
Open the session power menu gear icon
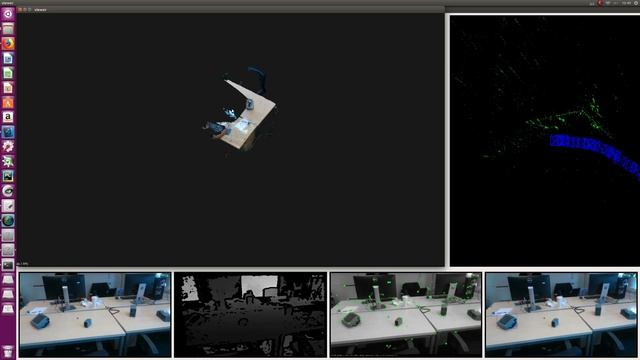pyautogui.click(x=637, y=3)
